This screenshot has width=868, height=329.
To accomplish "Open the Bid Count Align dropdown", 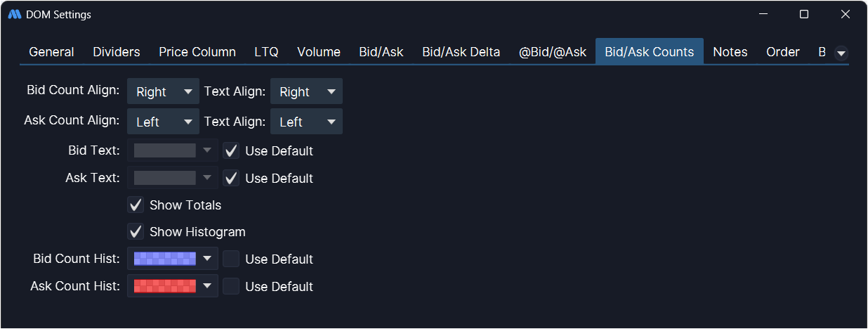I will pos(163,91).
